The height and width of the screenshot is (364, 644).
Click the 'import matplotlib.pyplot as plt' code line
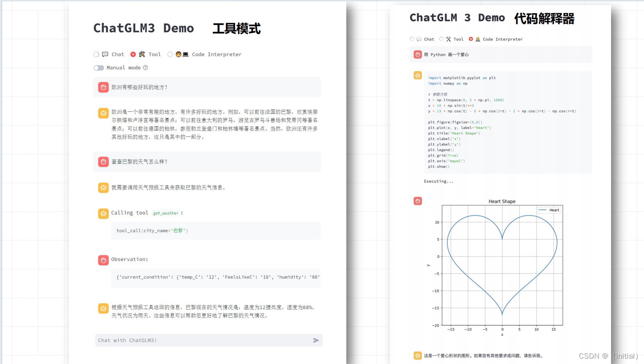(462, 78)
